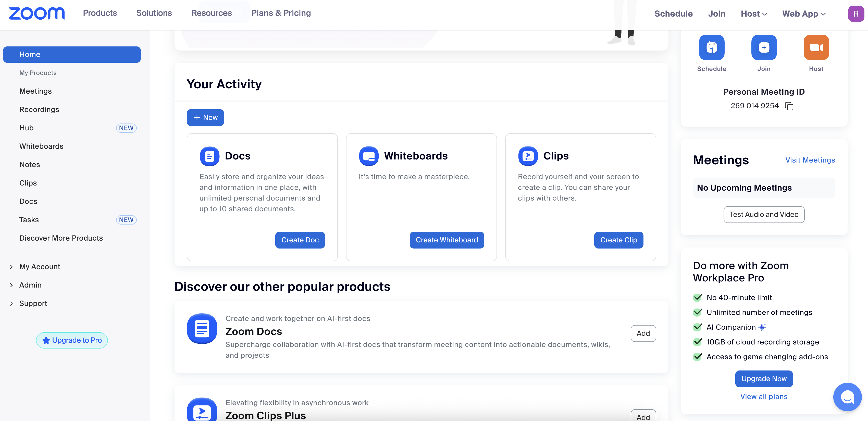The image size is (868, 421).
Task: Expand the Support sidebar section
Action: tap(33, 303)
